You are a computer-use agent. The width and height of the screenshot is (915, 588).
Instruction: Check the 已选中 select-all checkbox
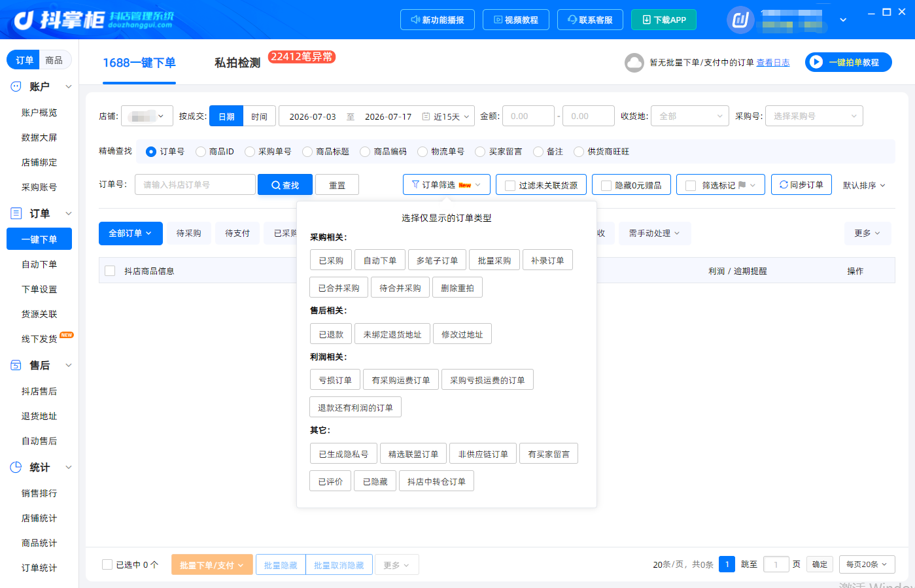[x=107, y=564]
